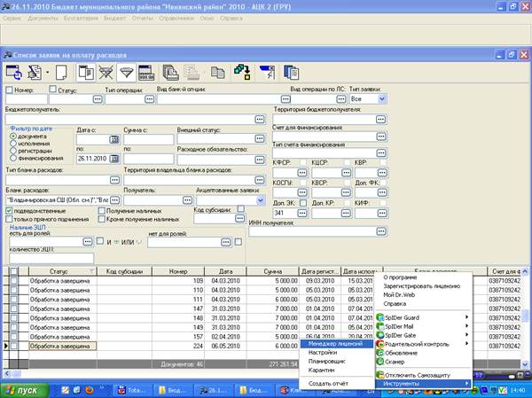Enable Получение наличных checkbox
This screenshot has width=532, height=398.
pos(101,211)
